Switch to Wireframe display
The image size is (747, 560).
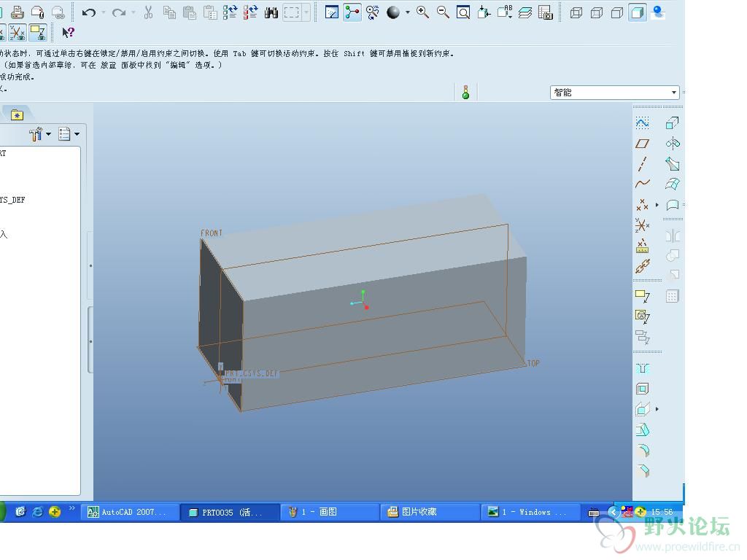pyautogui.click(x=576, y=12)
